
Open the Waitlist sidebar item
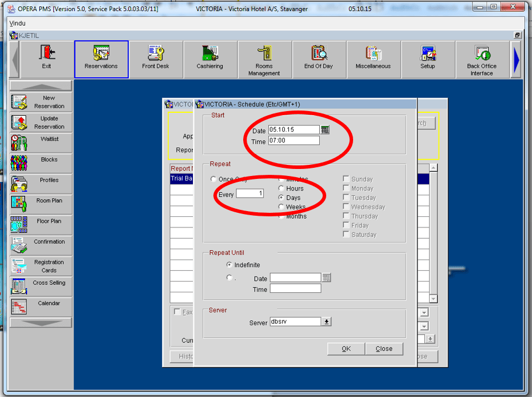(41, 143)
